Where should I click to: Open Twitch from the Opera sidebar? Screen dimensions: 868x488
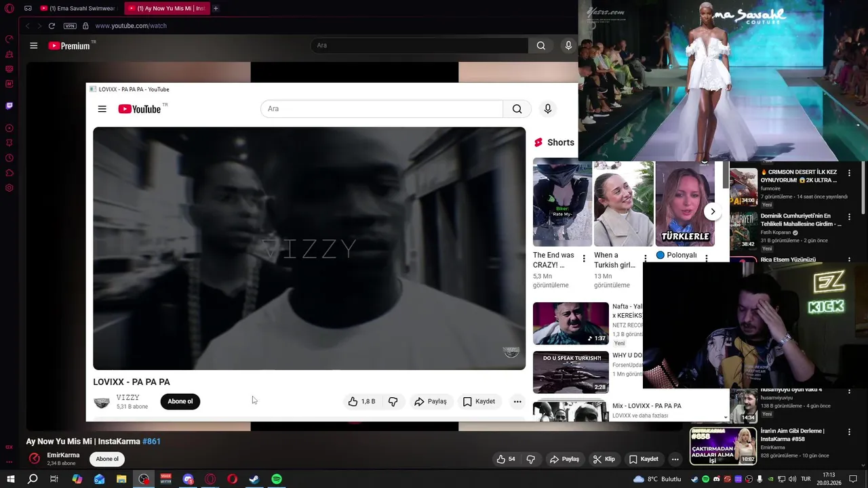point(9,106)
